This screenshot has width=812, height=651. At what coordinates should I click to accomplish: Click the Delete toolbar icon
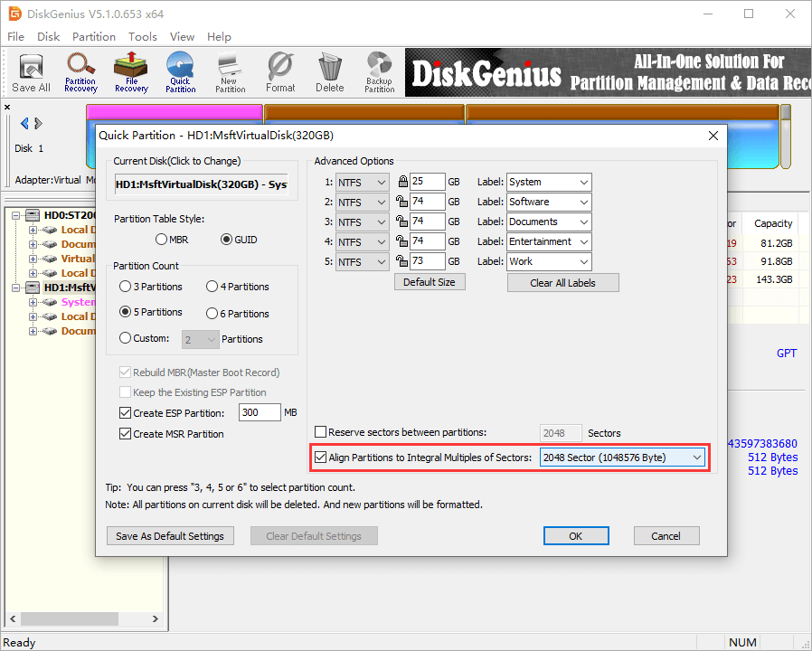point(329,72)
